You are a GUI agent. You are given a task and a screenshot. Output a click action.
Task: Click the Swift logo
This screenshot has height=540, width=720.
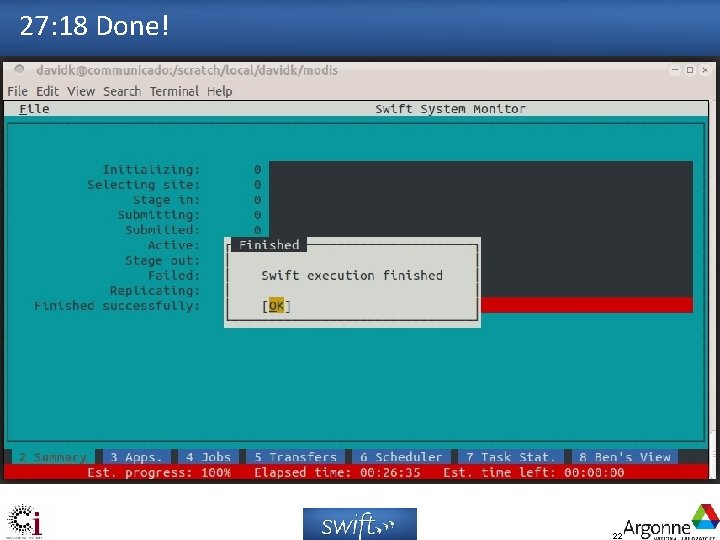tap(360, 523)
